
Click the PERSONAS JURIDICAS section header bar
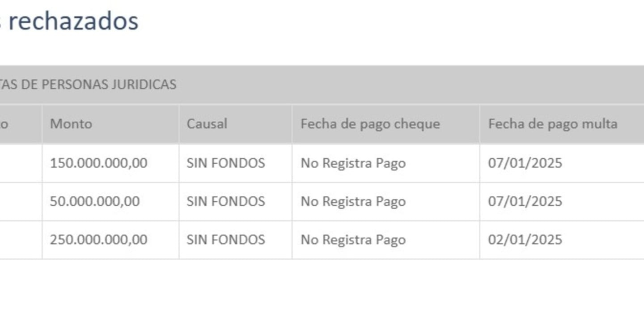pos(322,85)
